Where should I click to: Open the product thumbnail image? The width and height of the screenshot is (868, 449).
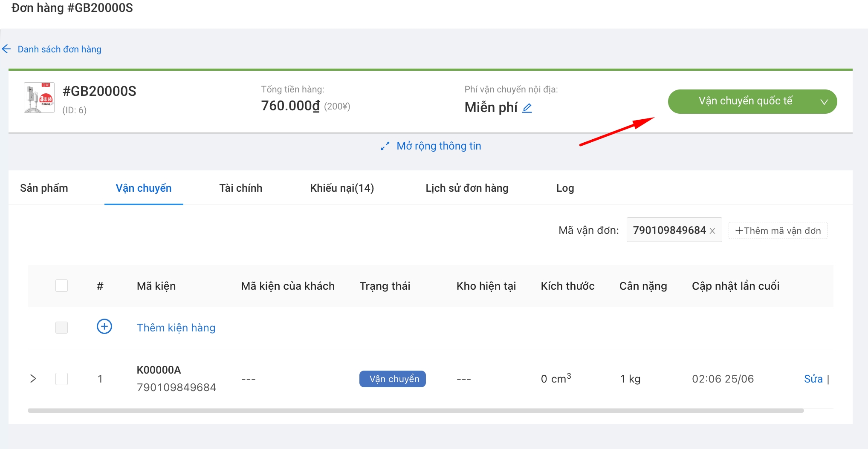(39, 98)
